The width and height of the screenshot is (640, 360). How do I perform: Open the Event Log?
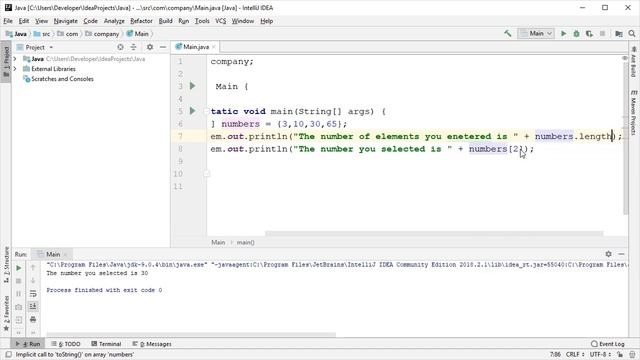(x=608, y=344)
